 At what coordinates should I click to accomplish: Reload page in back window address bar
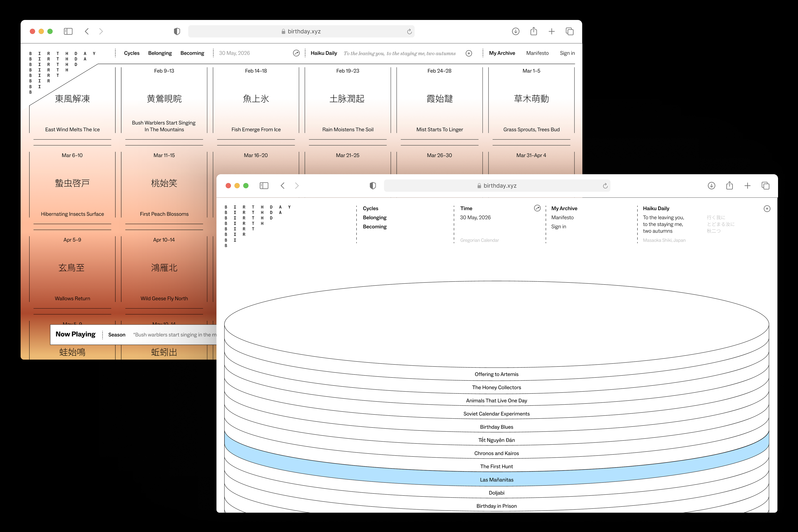(x=409, y=31)
